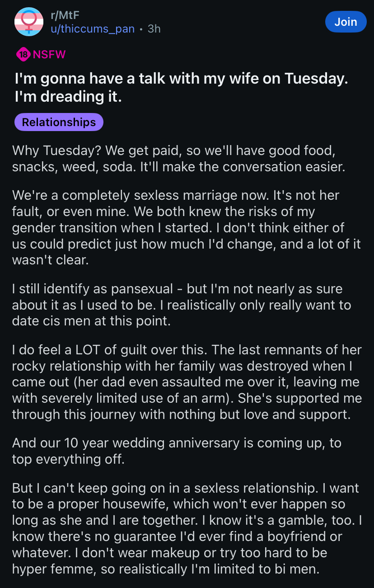
Task: Tap the "Why Tuesday? We get paid" paragraph
Action: pyautogui.click(x=179, y=158)
